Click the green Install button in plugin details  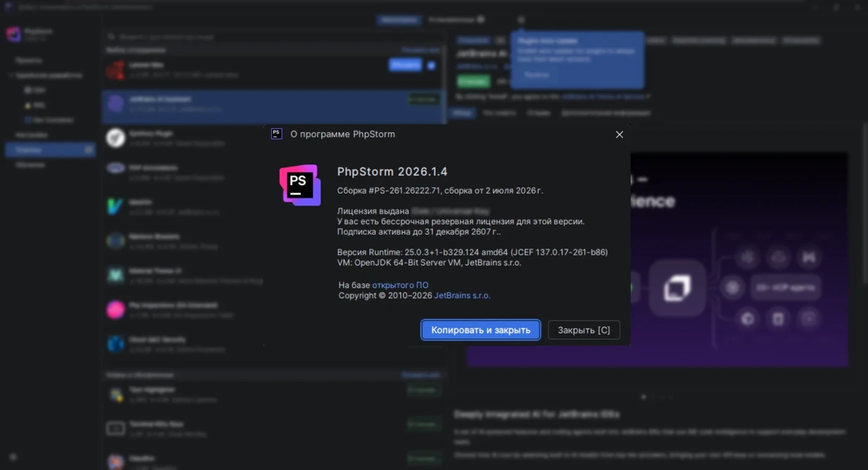(473, 82)
